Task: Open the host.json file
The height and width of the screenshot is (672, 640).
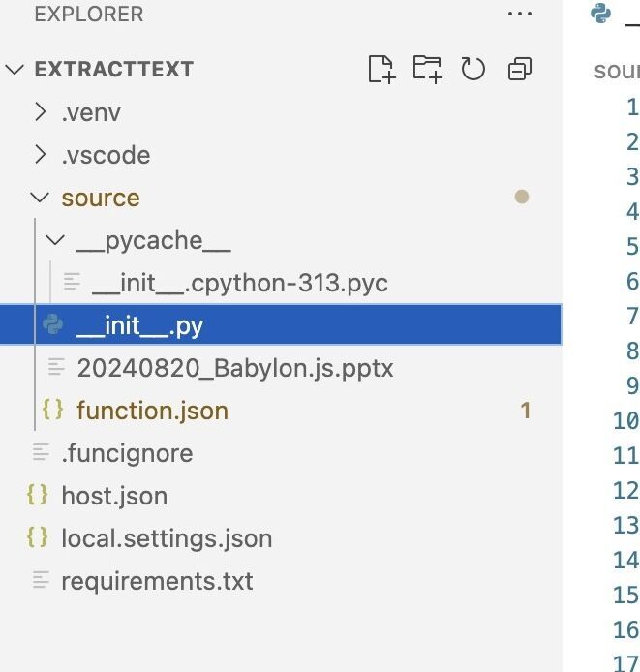Action: coord(114,496)
